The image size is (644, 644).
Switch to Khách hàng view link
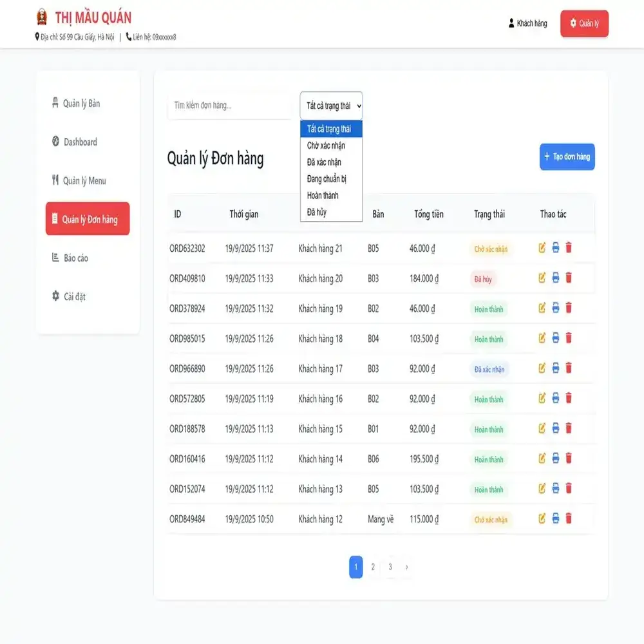click(x=527, y=24)
